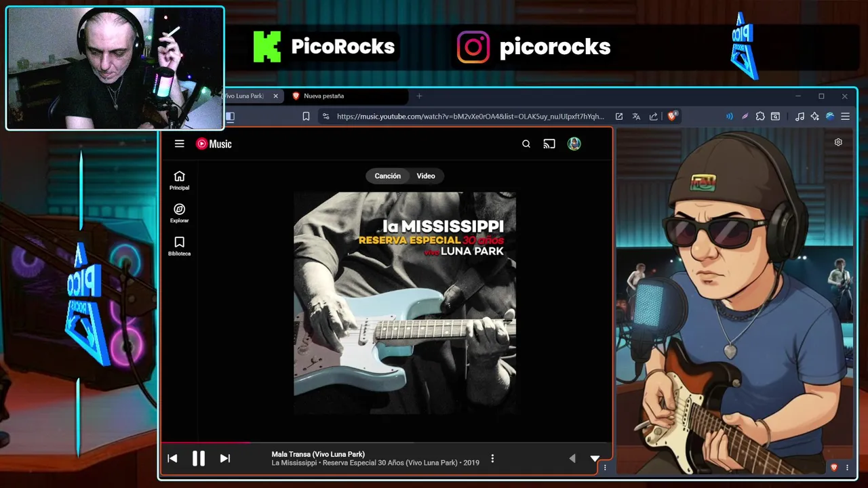This screenshot has height=488, width=868.
Task: Click the cast to device icon
Action: (x=549, y=144)
